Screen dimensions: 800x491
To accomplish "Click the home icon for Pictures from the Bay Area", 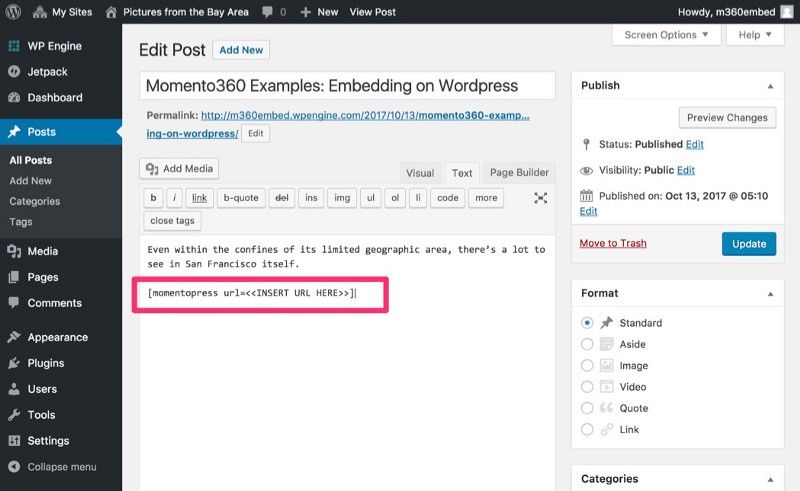I will pyautogui.click(x=111, y=12).
